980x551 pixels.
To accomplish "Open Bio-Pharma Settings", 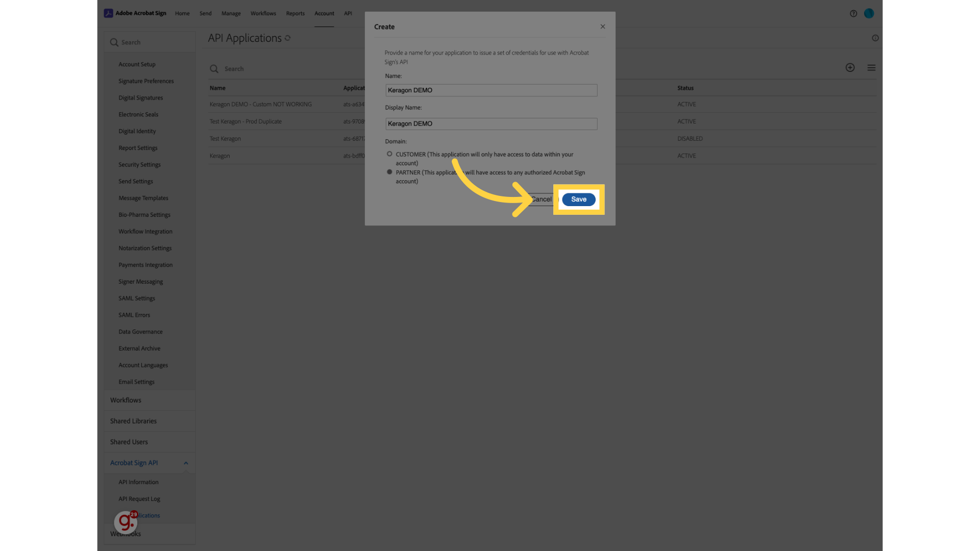I will point(144,215).
